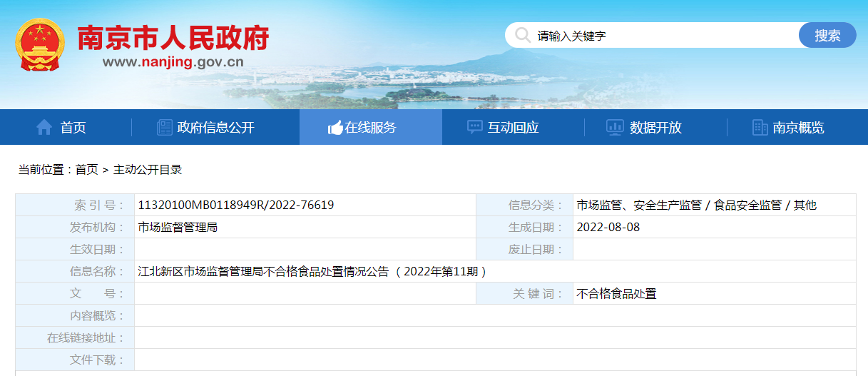868x376 pixels.
Task: Click the information category value text
Action: point(697,205)
